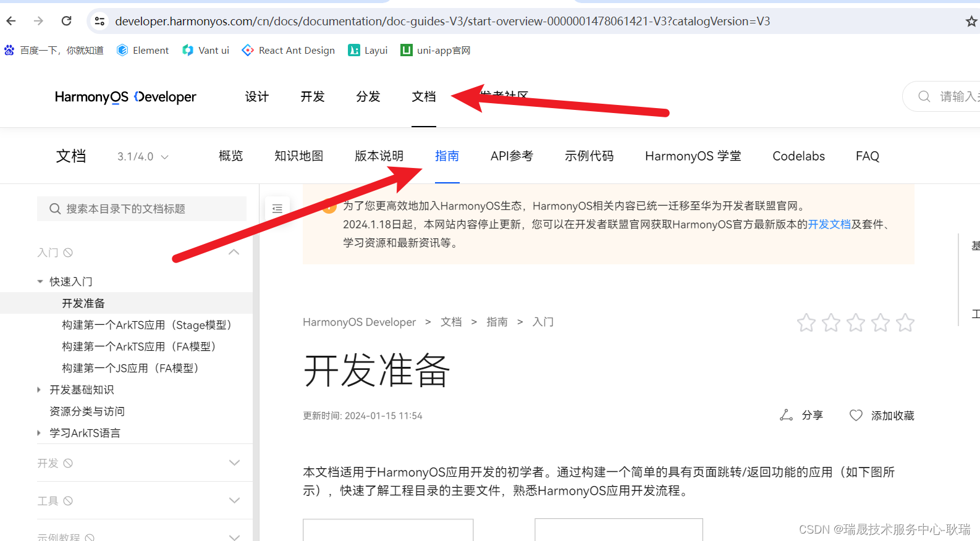Click the 分享 share button
Image resolution: width=980 pixels, height=541 pixels.
801,415
